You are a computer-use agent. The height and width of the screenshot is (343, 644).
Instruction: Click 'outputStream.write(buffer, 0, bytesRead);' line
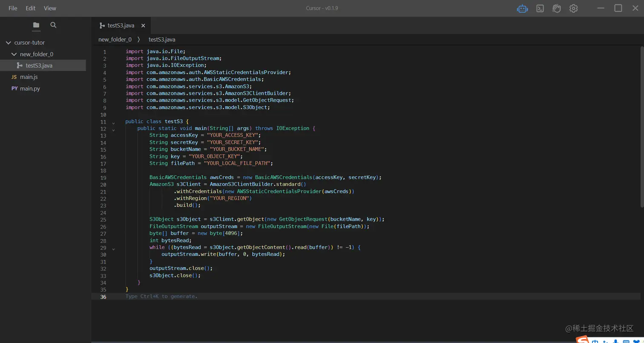[x=223, y=254]
